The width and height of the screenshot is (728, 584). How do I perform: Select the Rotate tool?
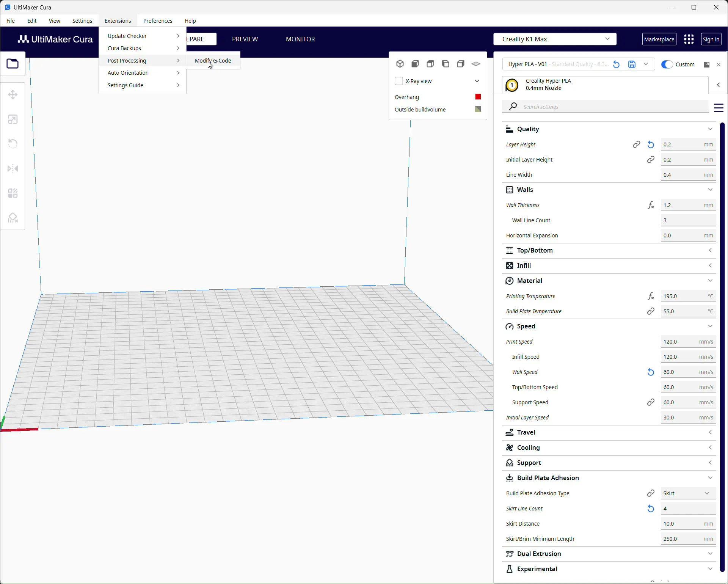pyautogui.click(x=13, y=143)
